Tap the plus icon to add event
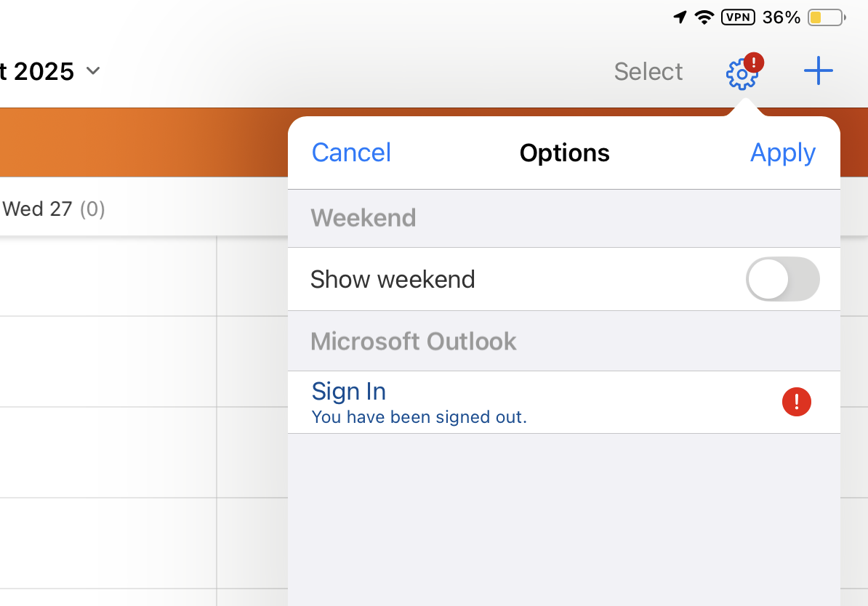This screenshot has width=868, height=606. pos(818,71)
